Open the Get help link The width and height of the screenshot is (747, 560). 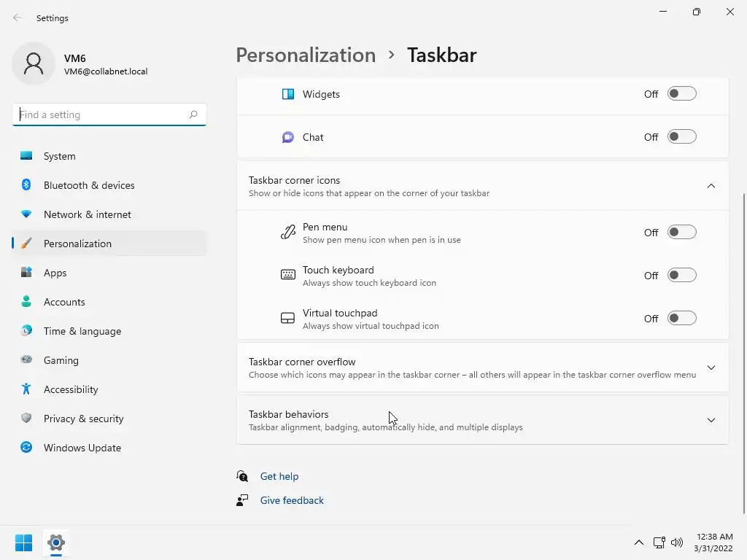pos(279,476)
